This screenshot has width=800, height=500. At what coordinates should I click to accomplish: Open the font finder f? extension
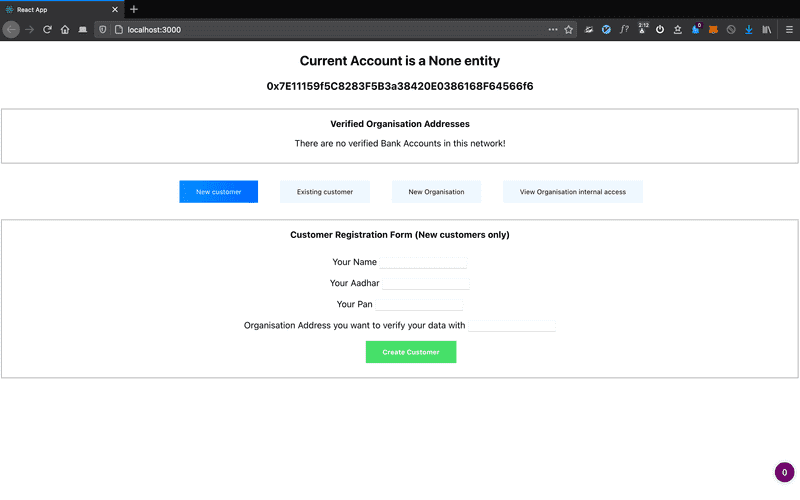click(624, 30)
